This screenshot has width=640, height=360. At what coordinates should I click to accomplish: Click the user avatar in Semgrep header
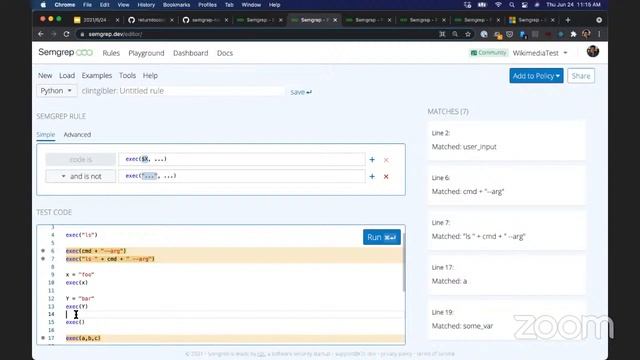click(x=593, y=51)
